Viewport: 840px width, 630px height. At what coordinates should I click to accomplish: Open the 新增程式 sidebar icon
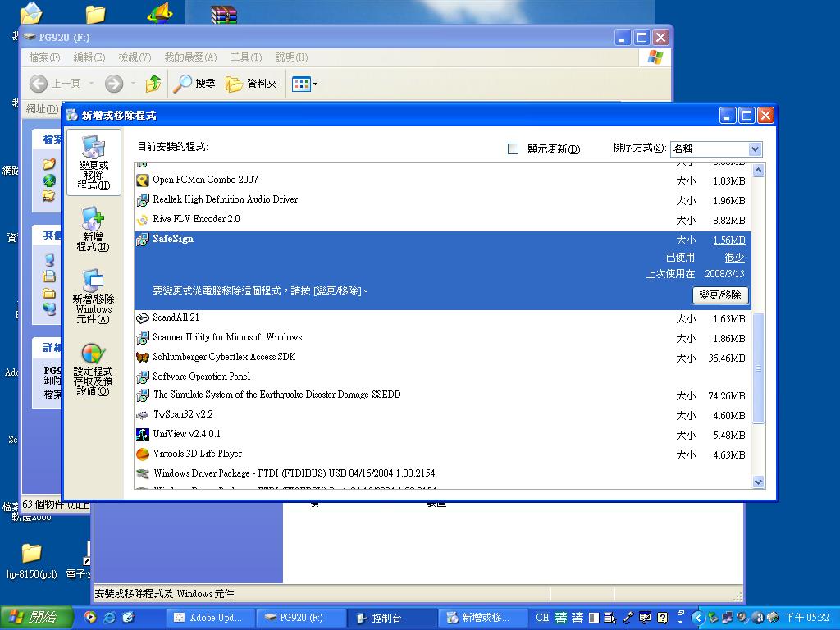pyautogui.click(x=93, y=230)
